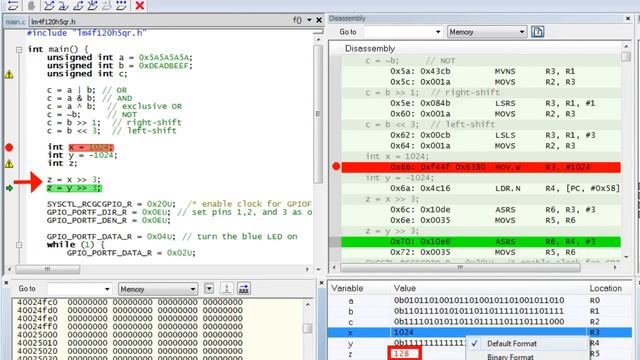Collapse the while (1) block fold marker
The image size is (640, 360).
(19, 245)
